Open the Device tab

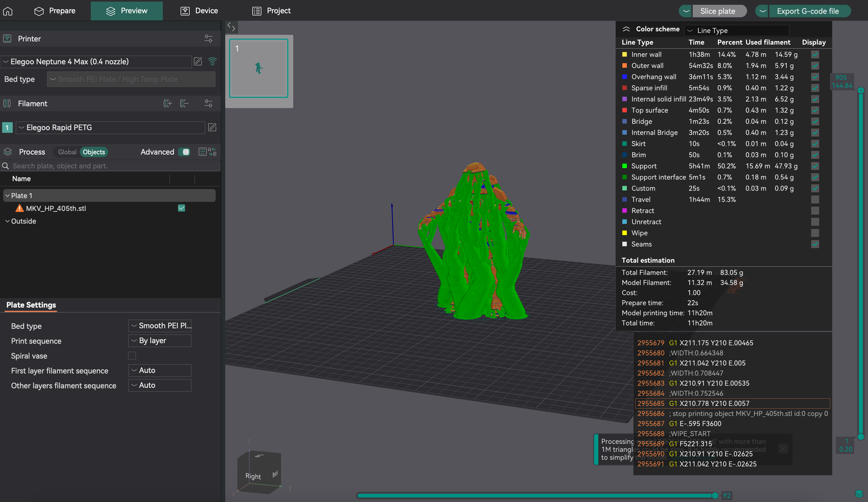(x=199, y=11)
